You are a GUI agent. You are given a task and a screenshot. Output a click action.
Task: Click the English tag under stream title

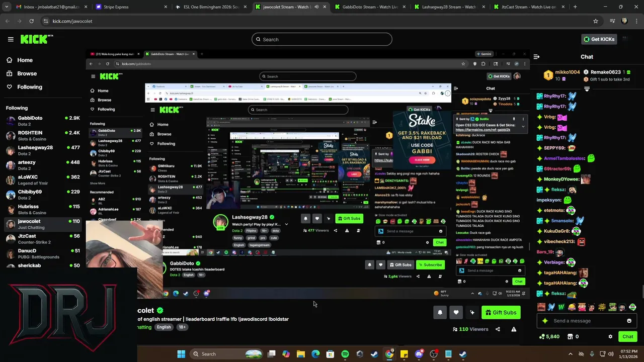164,327
